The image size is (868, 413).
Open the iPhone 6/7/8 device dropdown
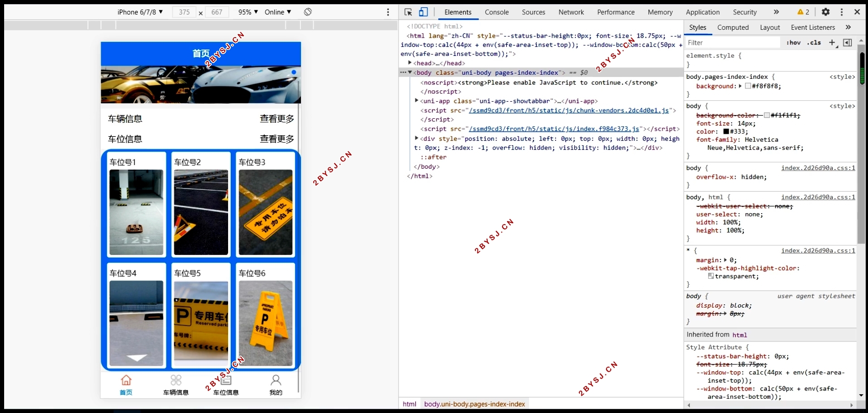click(140, 12)
